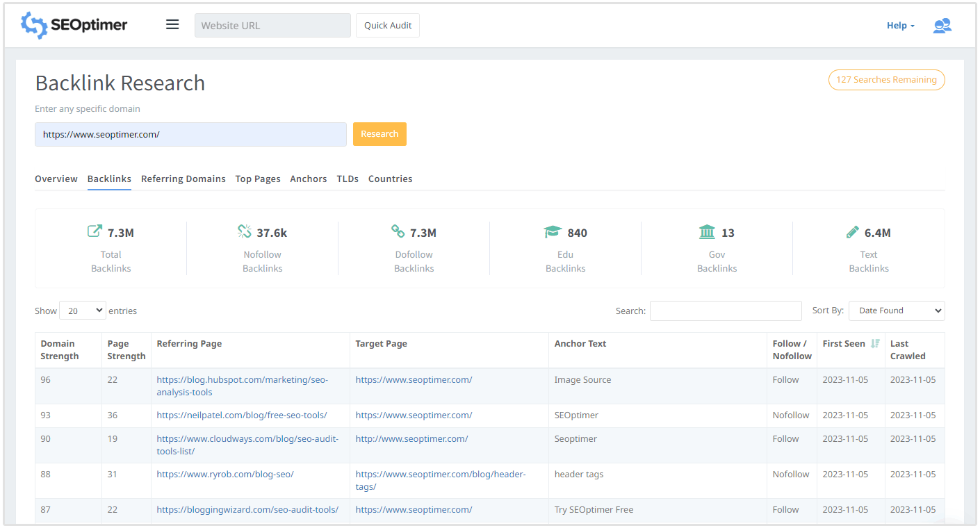Screen dimensions: 980x528
Task: Click the Total Backlinks external-link icon
Action: click(93, 231)
